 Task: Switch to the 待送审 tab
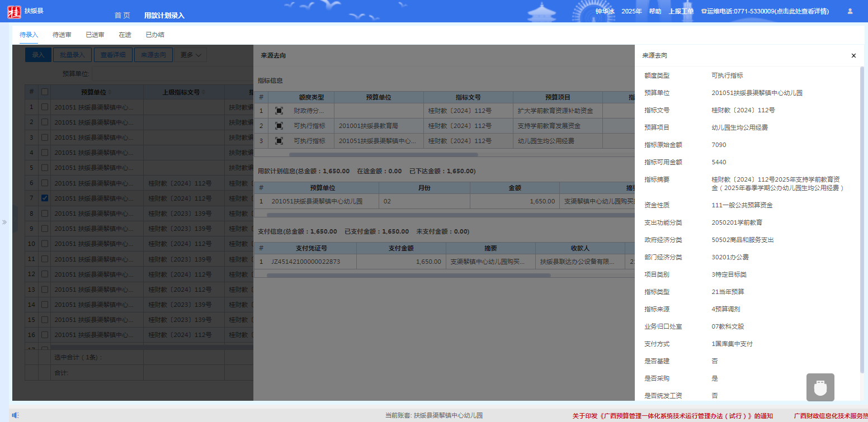point(62,35)
